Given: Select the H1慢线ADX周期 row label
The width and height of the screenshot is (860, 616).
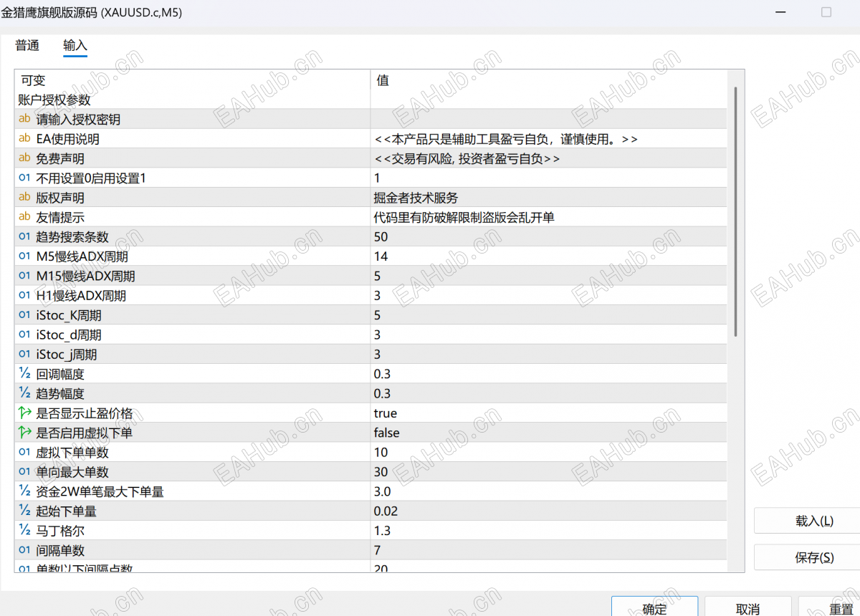Looking at the screenshot, I should click(81, 296).
